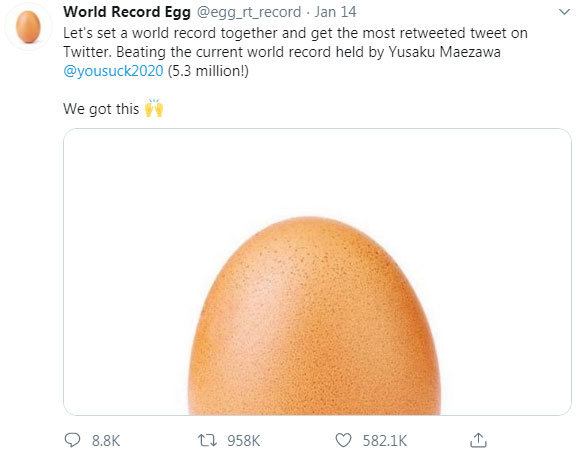Image resolution: width=582 pixels, height=459 pixels.
Task: Click the 582.1K likes count
Action: [385, 441]
